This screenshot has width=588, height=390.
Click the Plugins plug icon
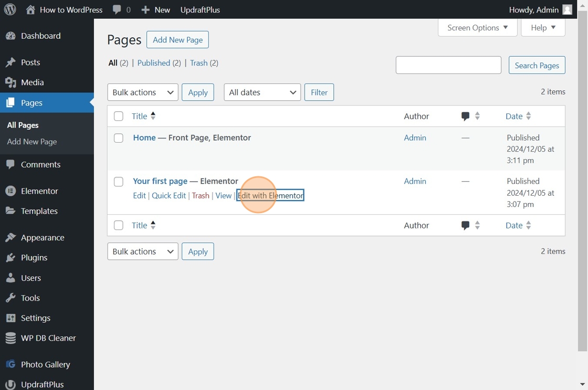coord(10,258)
